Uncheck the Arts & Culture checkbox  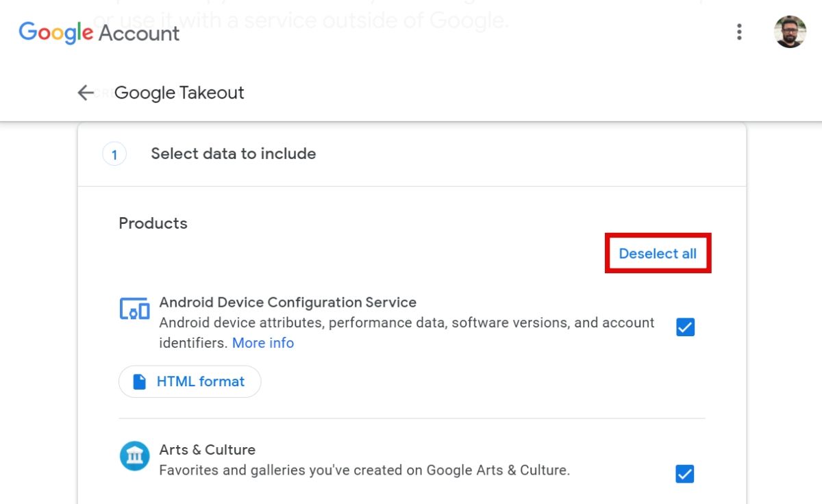(684, 473)
